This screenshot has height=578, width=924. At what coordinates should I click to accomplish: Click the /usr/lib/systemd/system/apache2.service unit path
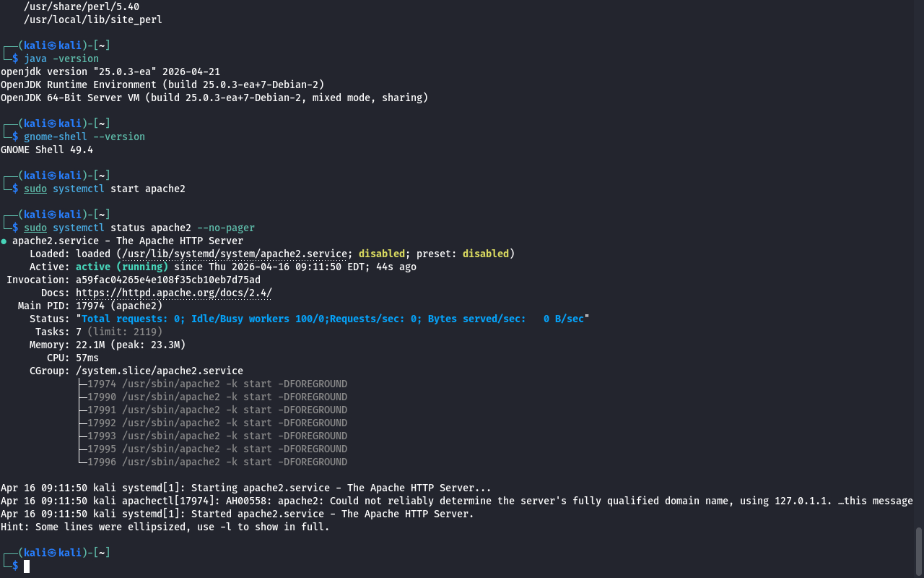(x=235, y=254)
